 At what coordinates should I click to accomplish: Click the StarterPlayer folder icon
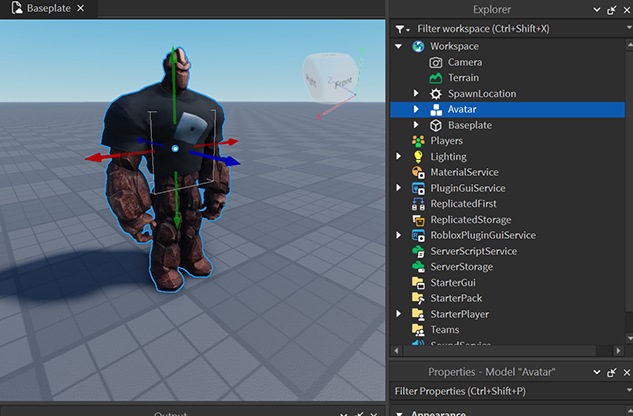(x=418, y=314)
